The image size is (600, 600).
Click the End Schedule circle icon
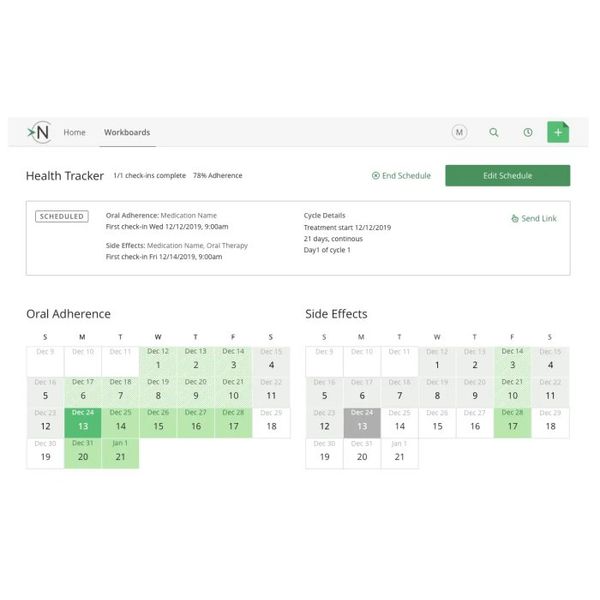[x=375, y=176]
